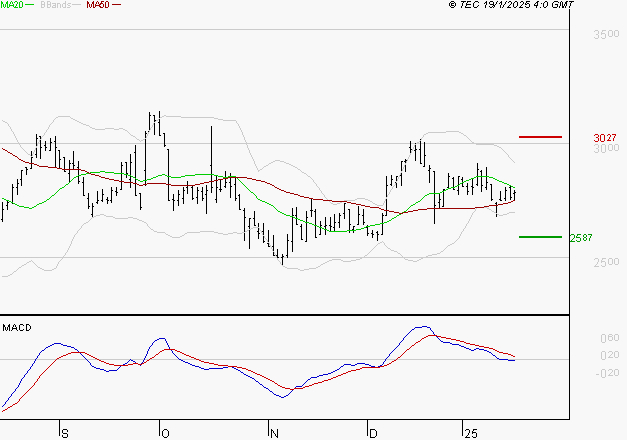Toggle the BBands indicator legend

click(58, 5)
